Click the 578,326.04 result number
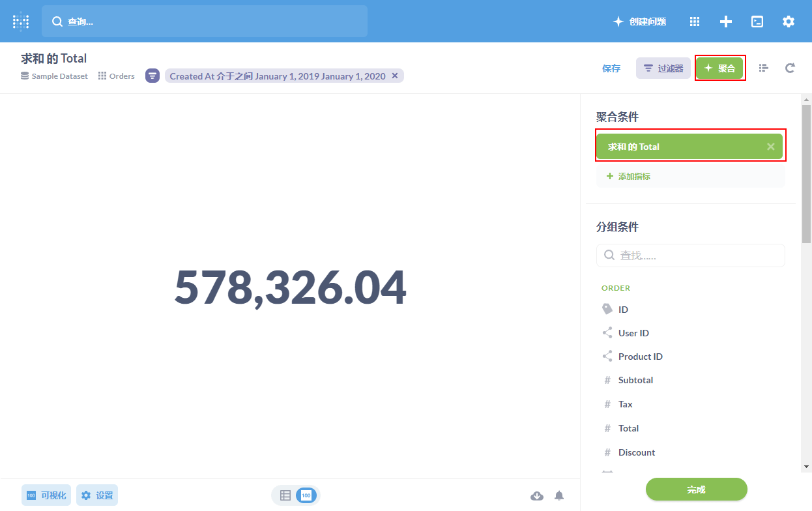This screenshot has height=511, width=812. 290,287
